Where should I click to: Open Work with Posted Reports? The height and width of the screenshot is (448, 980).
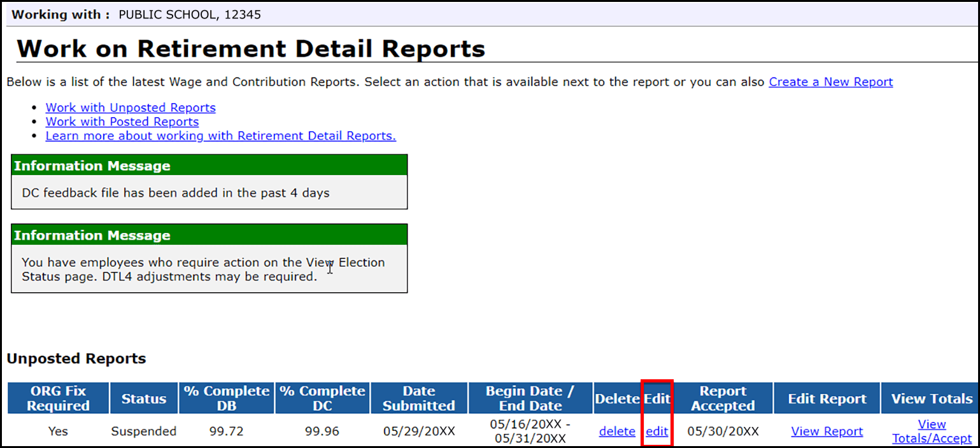tap(122, 122)
